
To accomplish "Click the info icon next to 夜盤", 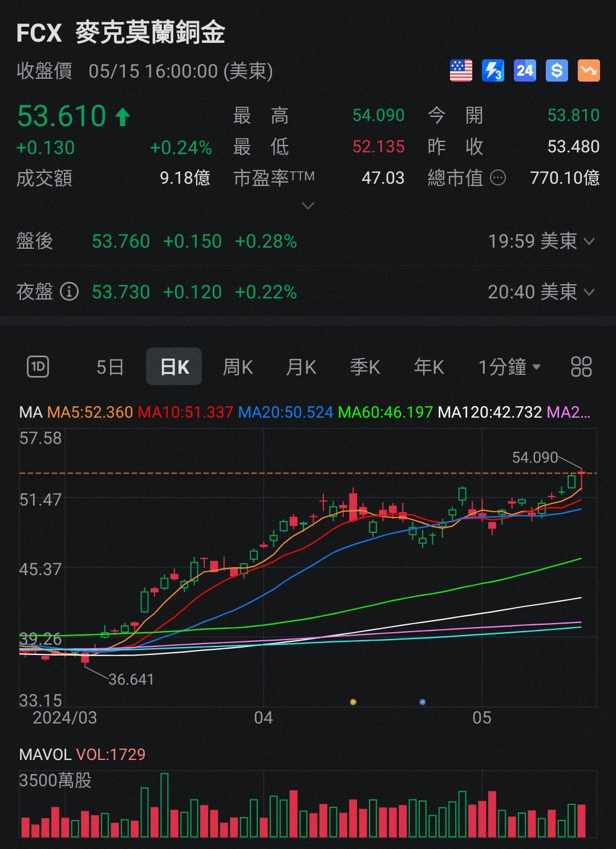I will tap(69, 292).
